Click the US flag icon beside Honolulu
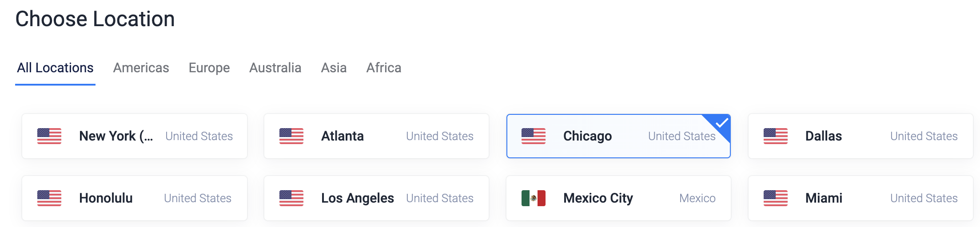The height and width of the screenshot is (227, 980). 49,198
